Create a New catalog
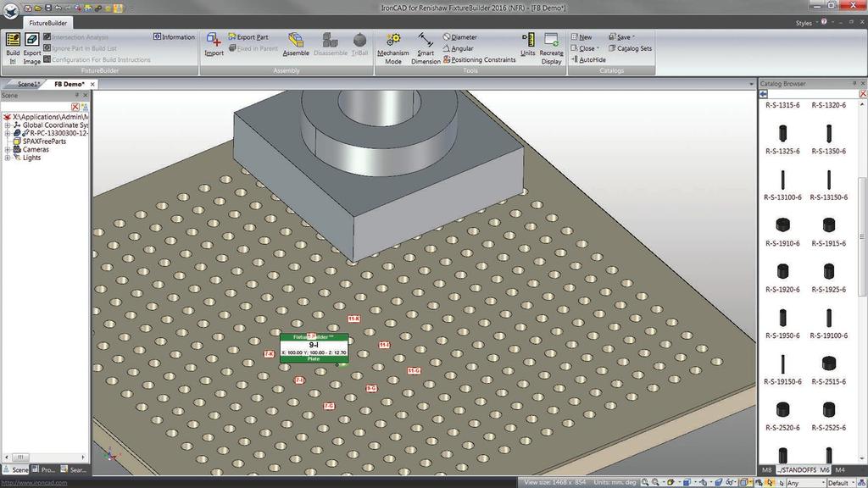 coord(581,36)
